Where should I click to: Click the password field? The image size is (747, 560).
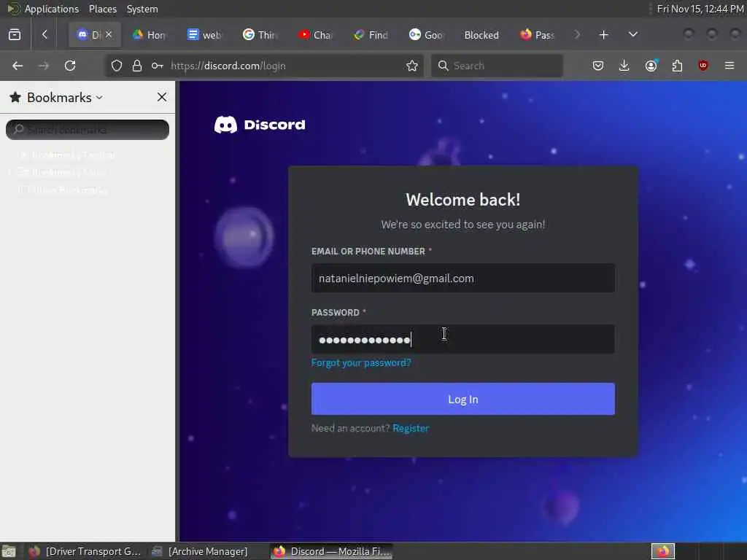463,340
